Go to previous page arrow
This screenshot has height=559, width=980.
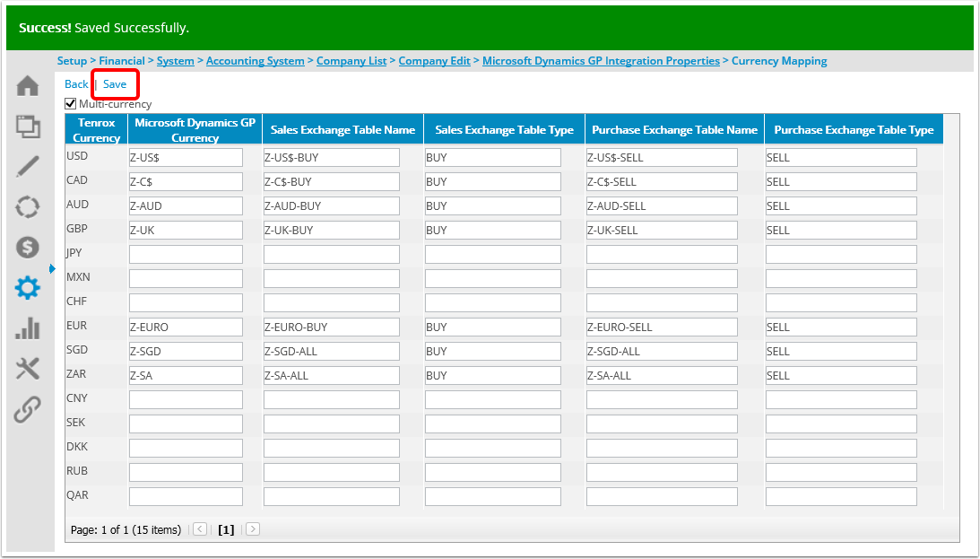coord(200,529)
